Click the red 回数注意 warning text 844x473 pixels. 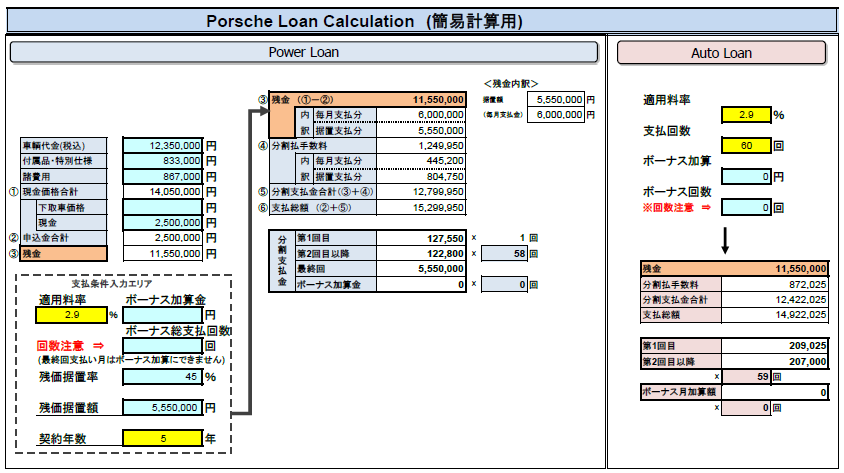tap(70, 345)
